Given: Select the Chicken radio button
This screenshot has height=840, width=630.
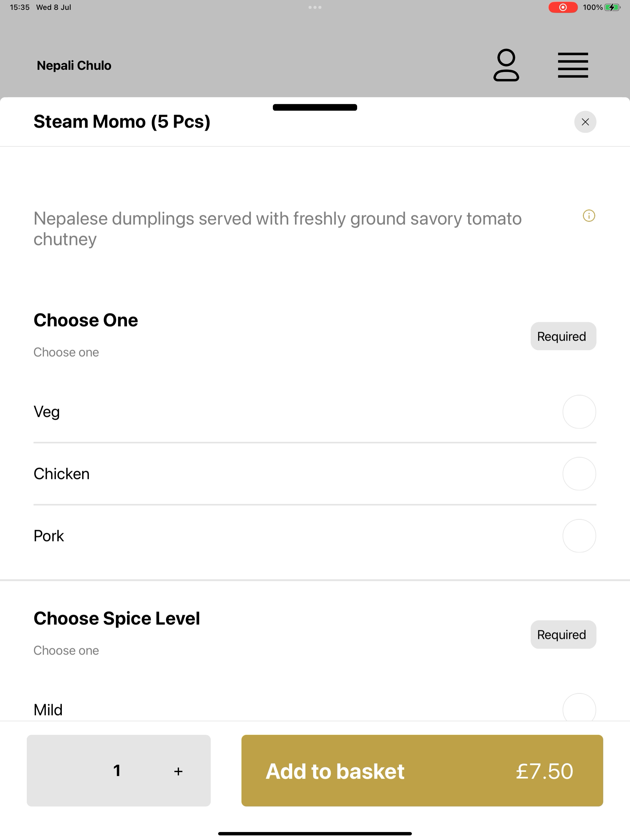Looking at the screenshot, I should (x=579, y=473).
